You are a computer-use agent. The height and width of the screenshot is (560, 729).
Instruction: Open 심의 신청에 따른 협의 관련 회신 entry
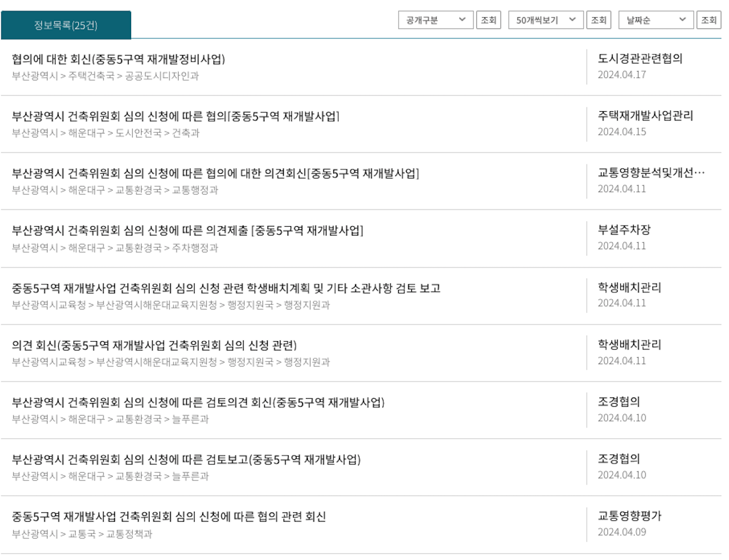(x=169, y=517)
